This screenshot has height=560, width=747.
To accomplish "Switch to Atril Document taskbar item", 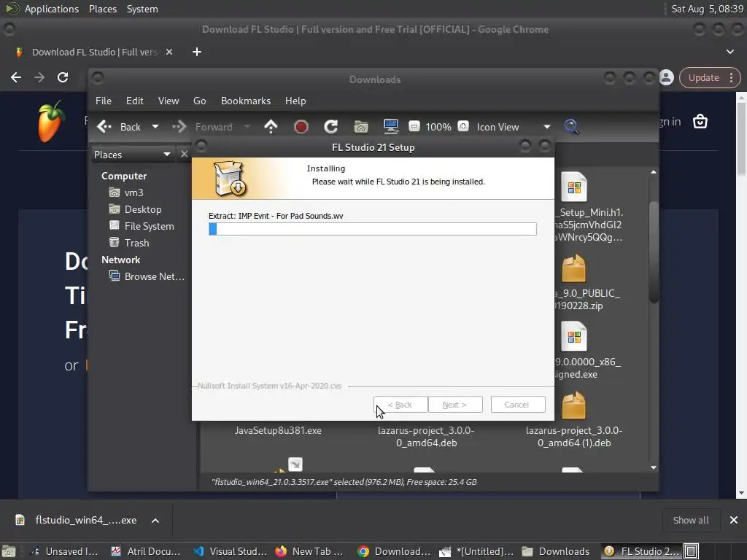I will (x=146, y=551).
